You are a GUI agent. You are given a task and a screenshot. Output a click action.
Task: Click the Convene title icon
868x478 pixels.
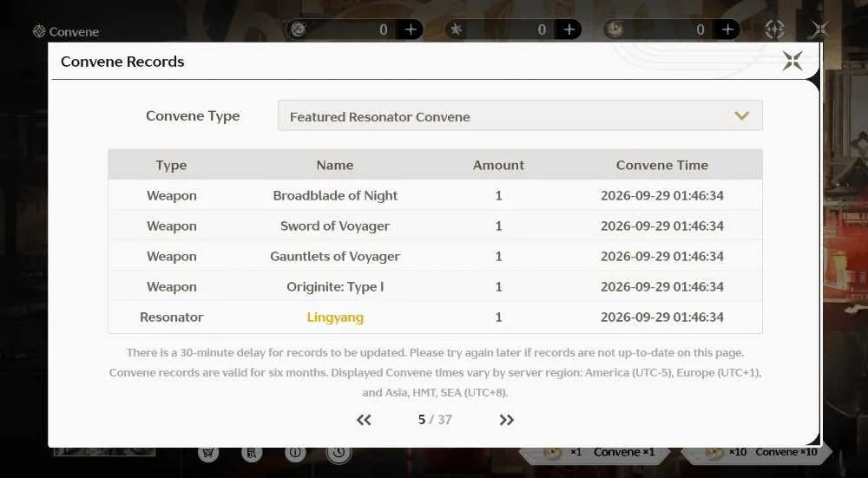[39, 31]
